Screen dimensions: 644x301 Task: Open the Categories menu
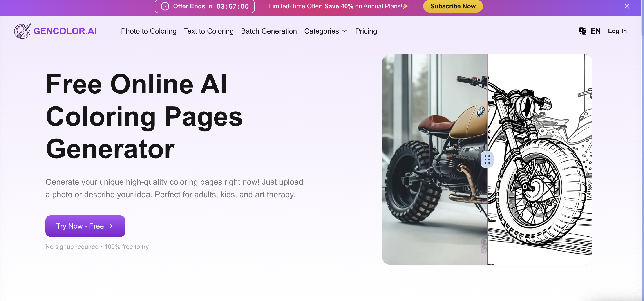point(321,31)
